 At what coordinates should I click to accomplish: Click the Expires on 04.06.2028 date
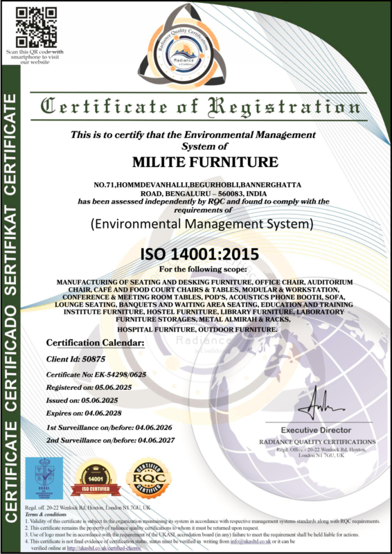86,412
